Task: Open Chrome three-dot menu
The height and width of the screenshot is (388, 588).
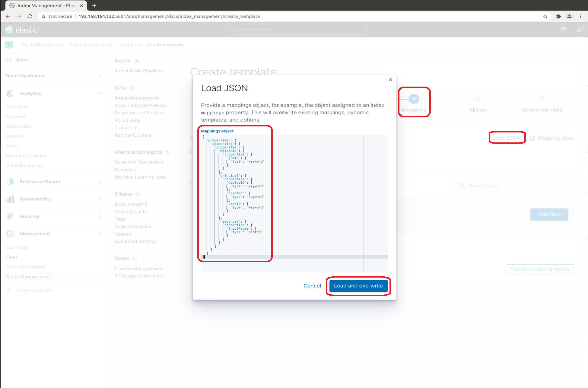Action: (580, 16)
